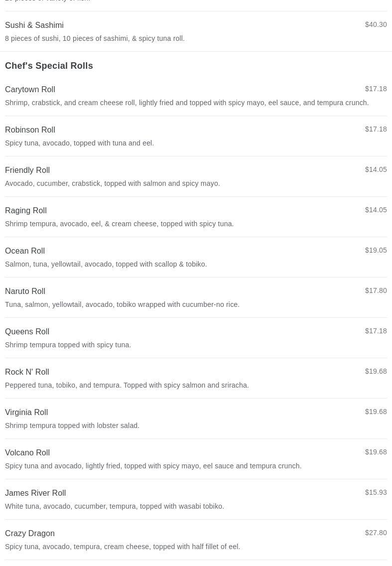
Task: Click the $27.80 Crazy Dragon price
Action: 376,533
